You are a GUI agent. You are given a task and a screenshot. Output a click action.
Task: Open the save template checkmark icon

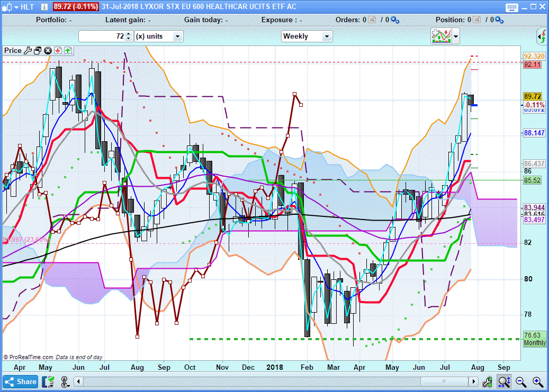point(48,381)
